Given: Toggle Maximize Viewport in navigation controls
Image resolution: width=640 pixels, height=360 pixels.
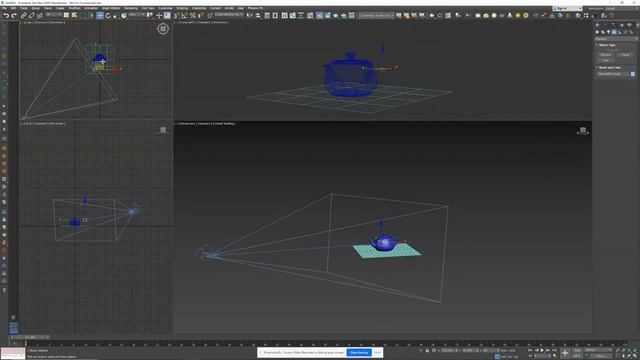Looking at the screenshot, I should tap(636, 356).
